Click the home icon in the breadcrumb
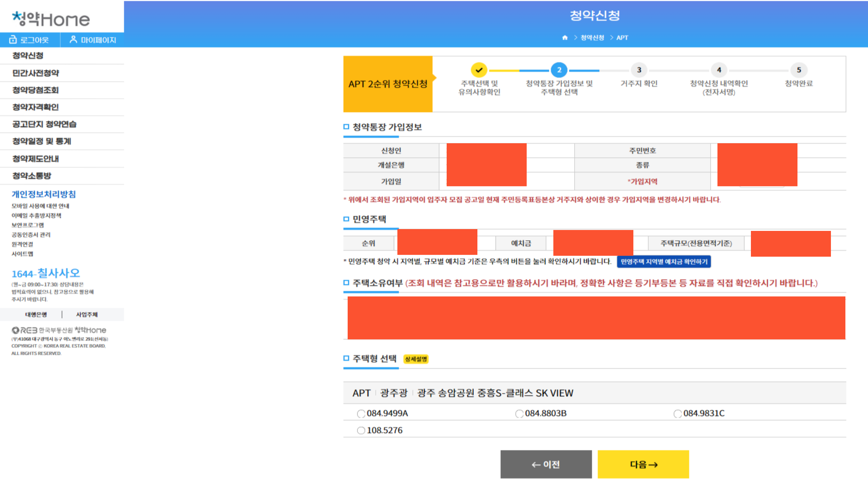This screenshot has height=488, width=868. coord(565,38)
